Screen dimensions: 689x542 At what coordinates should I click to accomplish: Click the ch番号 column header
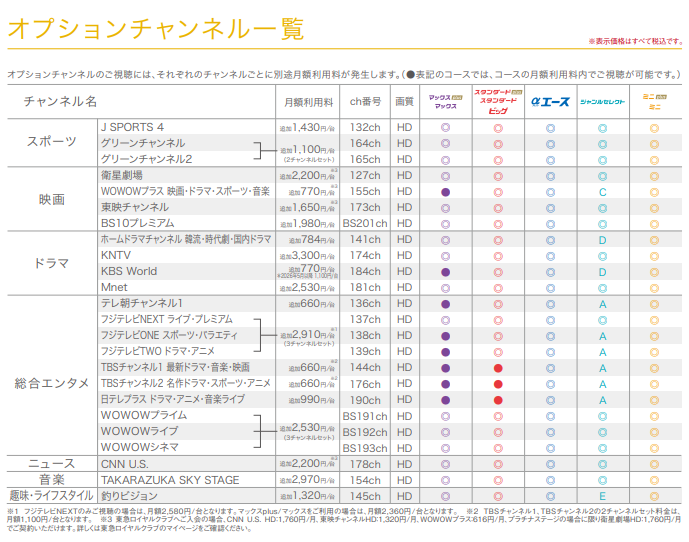[x=365, y=102]
